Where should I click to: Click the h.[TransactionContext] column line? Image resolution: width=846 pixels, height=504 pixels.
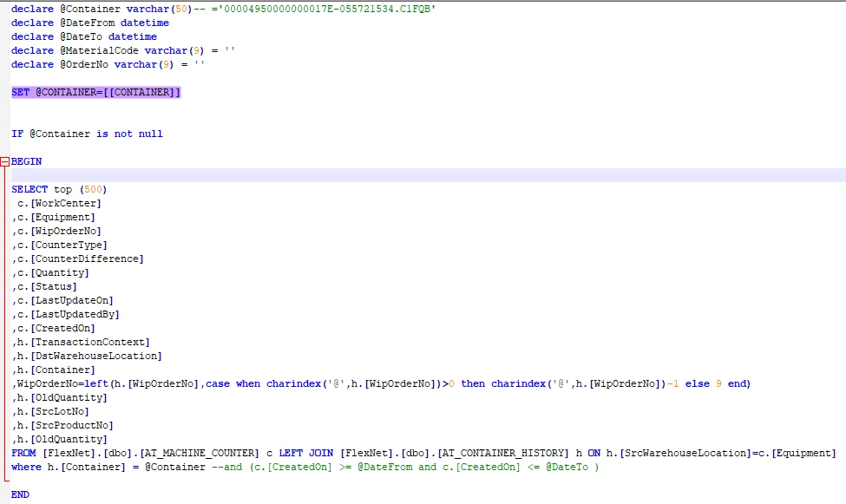[x=81, y=342]
